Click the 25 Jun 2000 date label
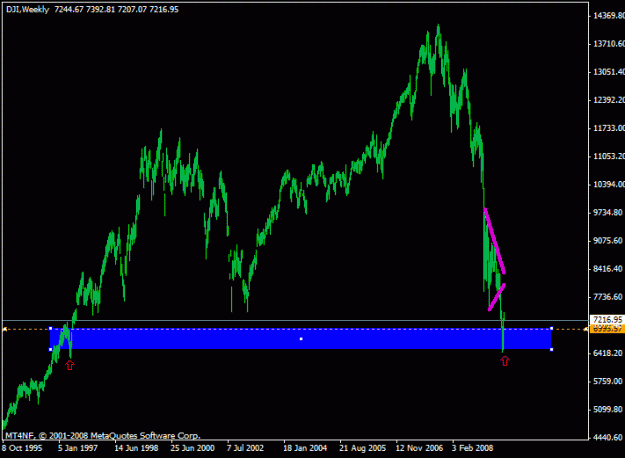The height and width of the screenshot is (458, 625). point(193,448)
